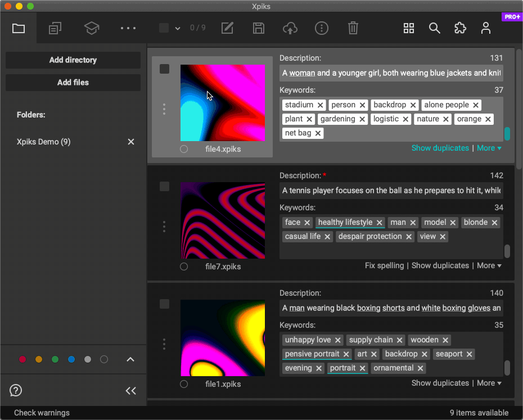523x420 pixels.
Task: Collapse the color labels panel with chevron
Action: pos(130,359)
